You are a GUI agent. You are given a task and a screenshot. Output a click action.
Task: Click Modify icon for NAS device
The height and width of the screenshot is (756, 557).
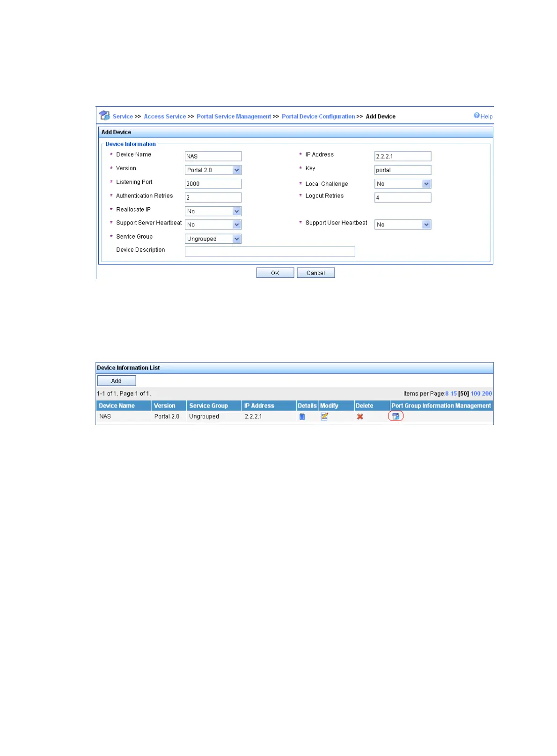tap(324, 416)
